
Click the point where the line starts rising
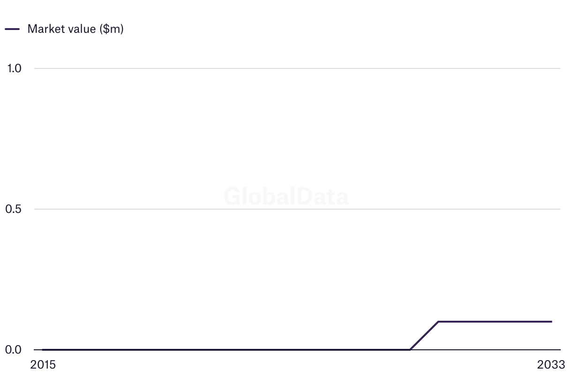coord(410,349)
